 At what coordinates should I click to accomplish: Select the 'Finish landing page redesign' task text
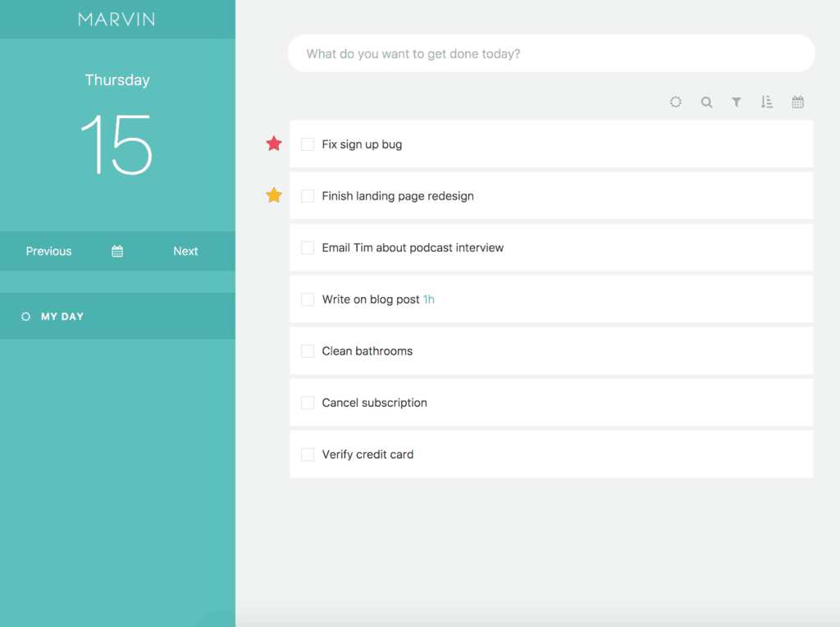coord(398,196)
